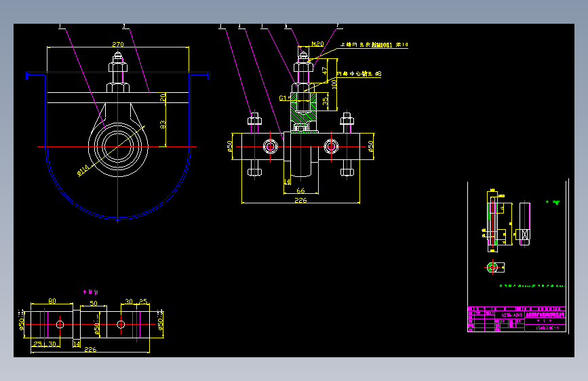Image resolution: width=588 pixels, height=381 pixels.
Task: Click the 14 dimension in the bottom-left view
Action: pos(76,344)
